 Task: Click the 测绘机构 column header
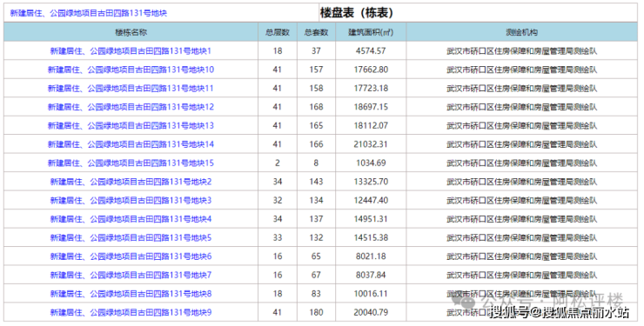pyautogui.click(x=521, y=32)
